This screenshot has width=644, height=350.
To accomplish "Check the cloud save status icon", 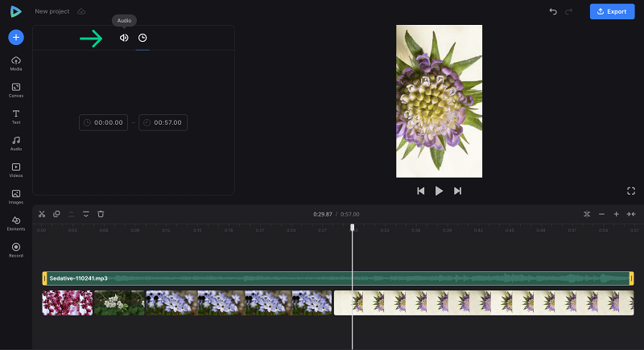I will pyautogui.click(x=81, y=11).
